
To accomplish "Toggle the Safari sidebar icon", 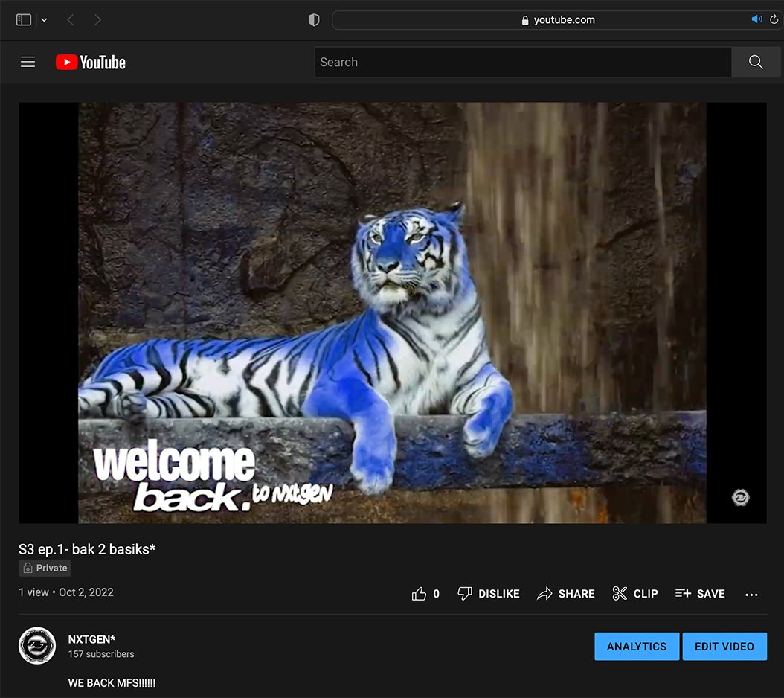I will tap(24, 19).
